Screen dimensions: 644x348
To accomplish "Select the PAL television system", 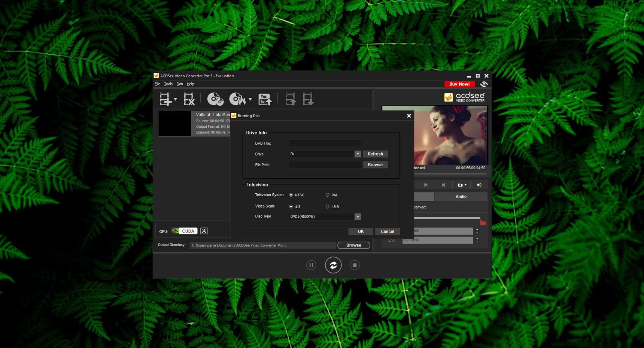I will click(x=328, y=195).
